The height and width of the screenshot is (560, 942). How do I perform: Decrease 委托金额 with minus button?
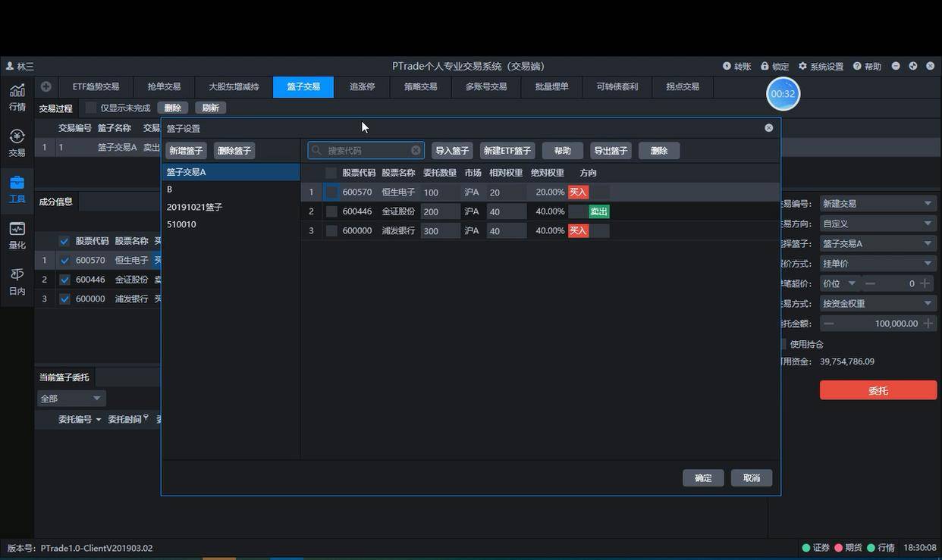click(829, 323)
